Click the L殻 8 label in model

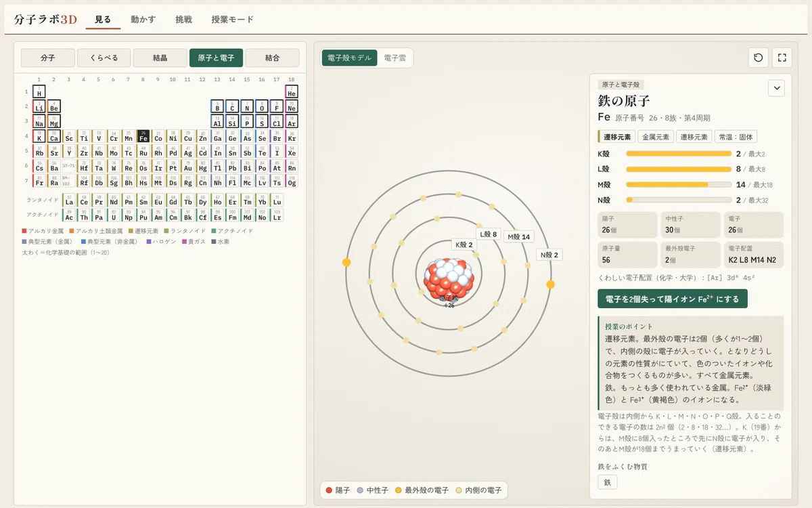point(489,234)
